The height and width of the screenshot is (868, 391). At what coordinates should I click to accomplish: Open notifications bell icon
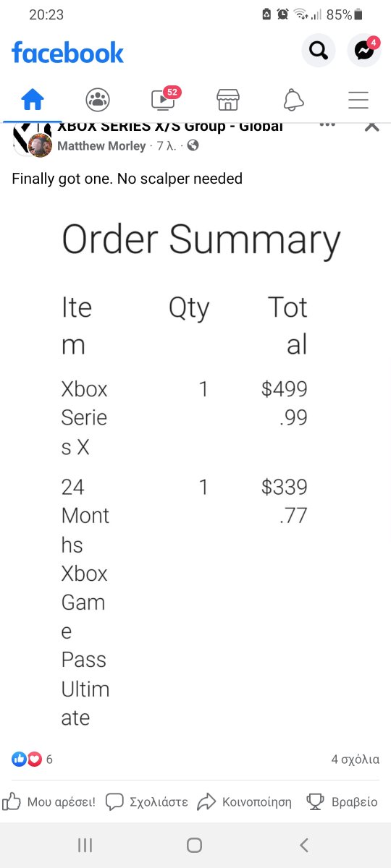[293, 99]
